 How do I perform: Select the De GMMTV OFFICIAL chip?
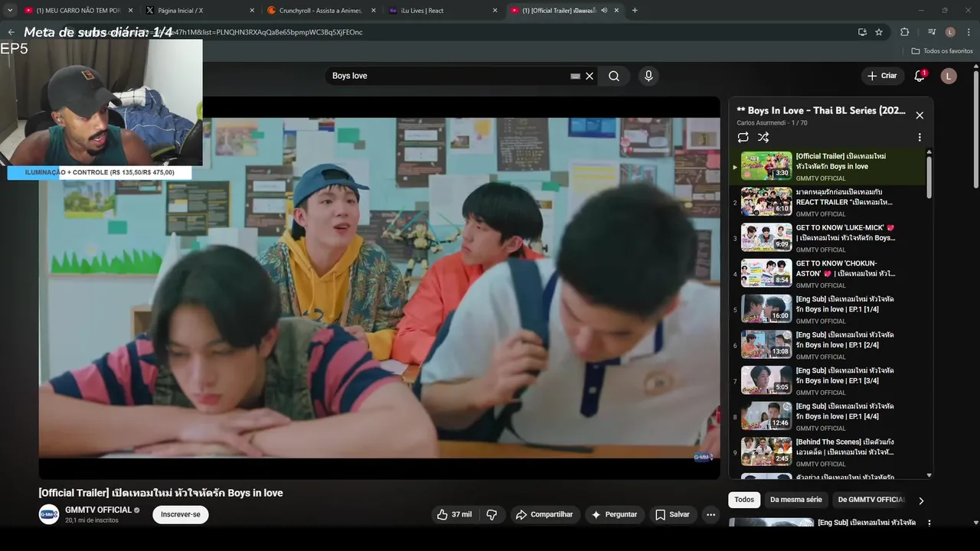coord(871,500)
